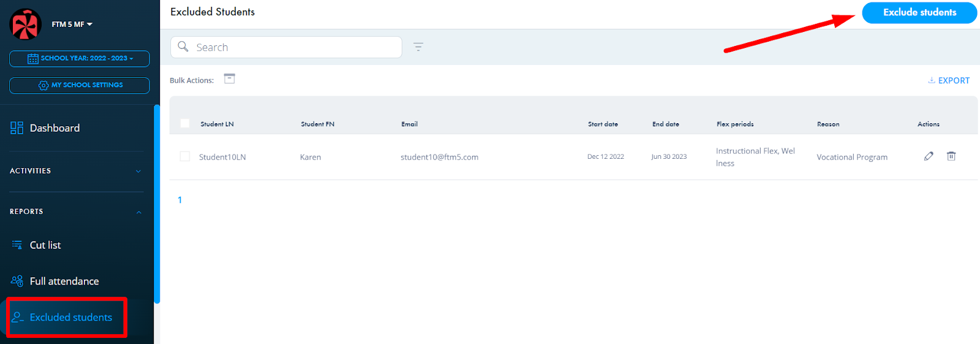980x344 pixels.
Task: Click the search magnifier icon
Action: 183,47
